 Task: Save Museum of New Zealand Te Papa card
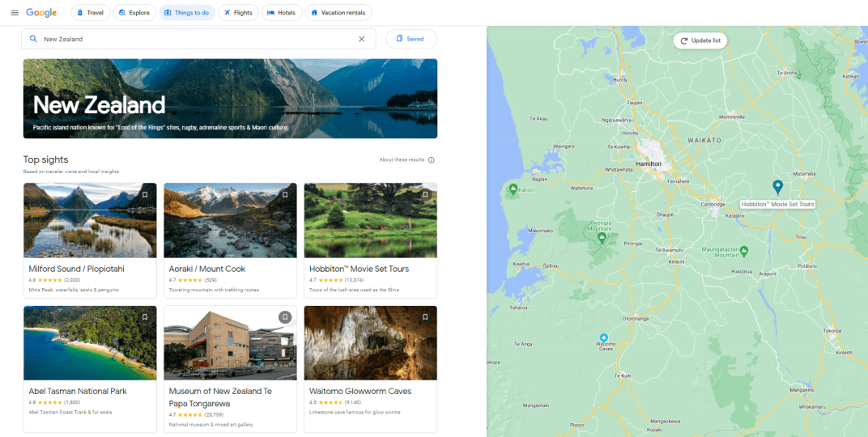284,317
